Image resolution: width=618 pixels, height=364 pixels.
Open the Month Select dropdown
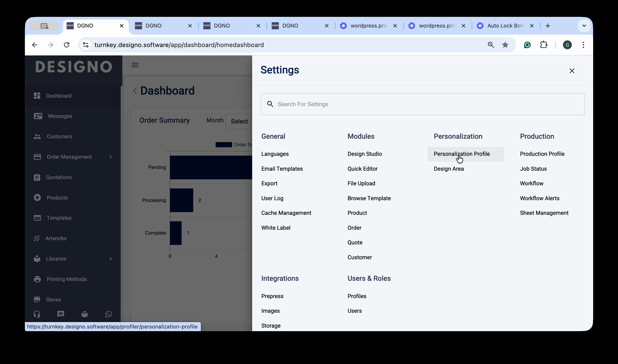coord(239,121)
